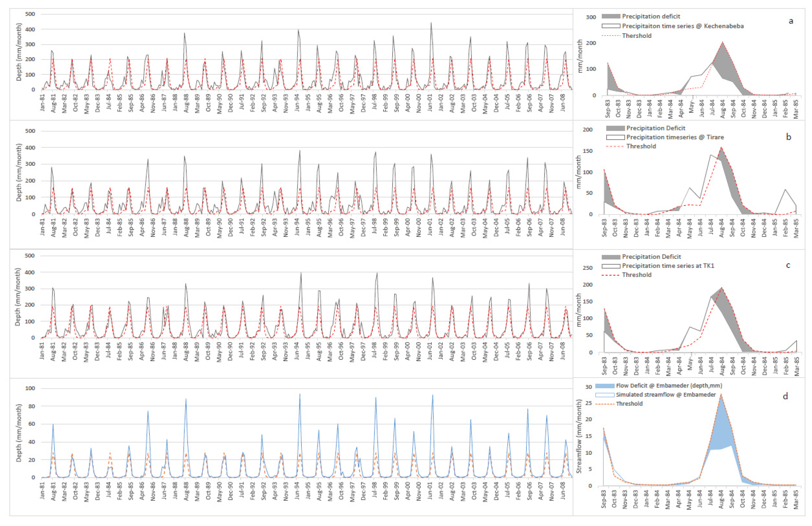Click the Streamflow (mm/month) axis title

(x=579, y=436)
